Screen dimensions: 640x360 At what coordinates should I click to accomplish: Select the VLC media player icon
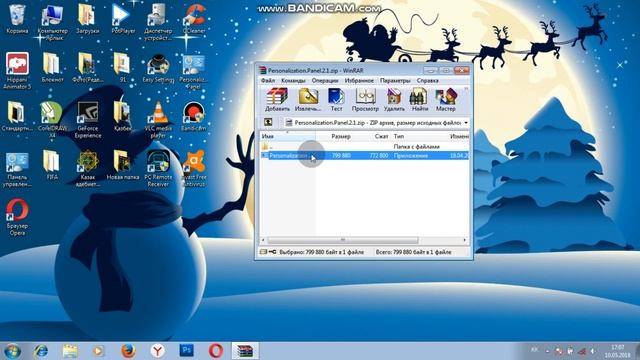pyautogui.click(x=158, y=120)
